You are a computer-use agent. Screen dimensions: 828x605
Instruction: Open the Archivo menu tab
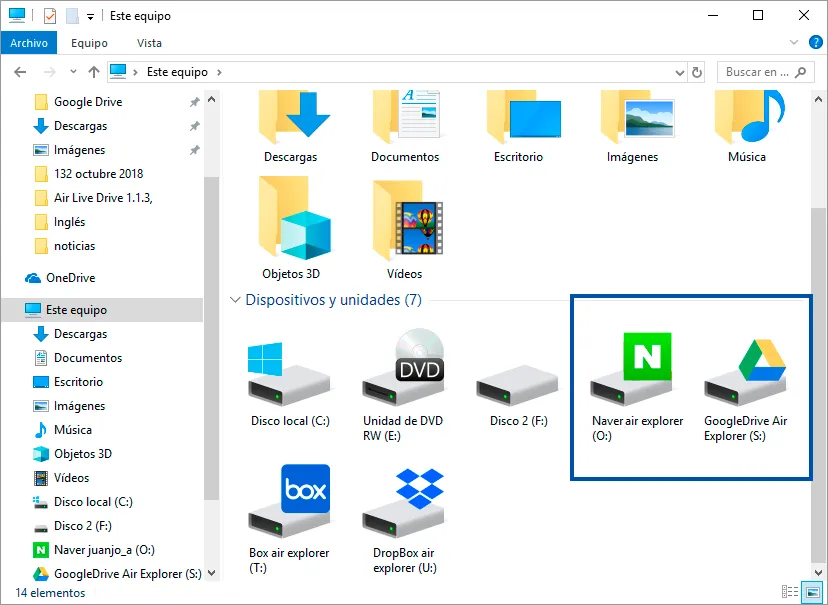29,43
